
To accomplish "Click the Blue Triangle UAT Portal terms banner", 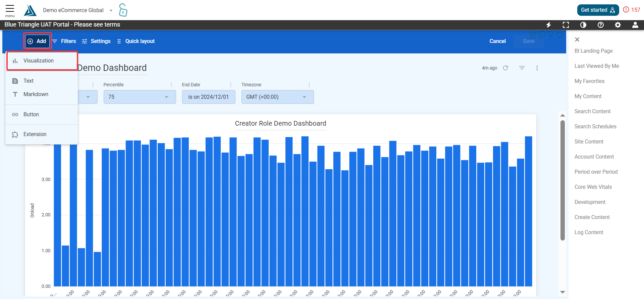I will point(62,25).
